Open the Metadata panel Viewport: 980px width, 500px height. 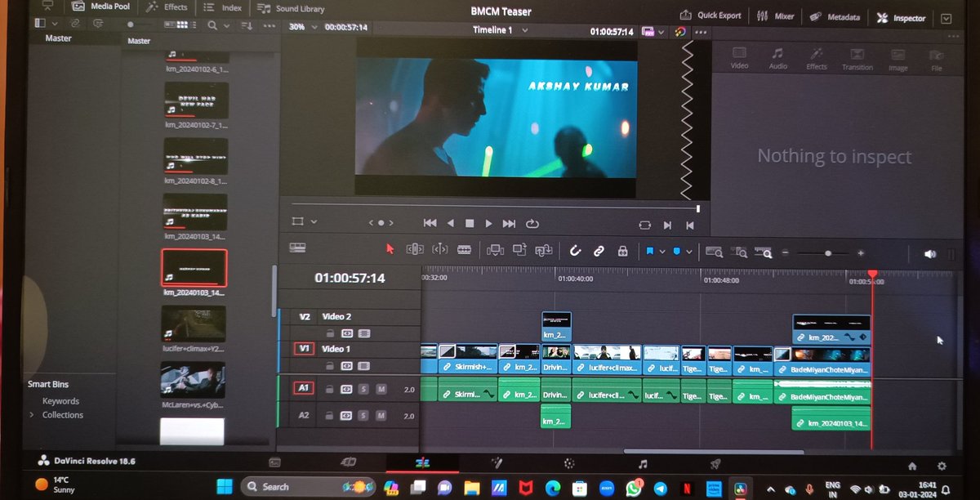[x=835, y=16]
